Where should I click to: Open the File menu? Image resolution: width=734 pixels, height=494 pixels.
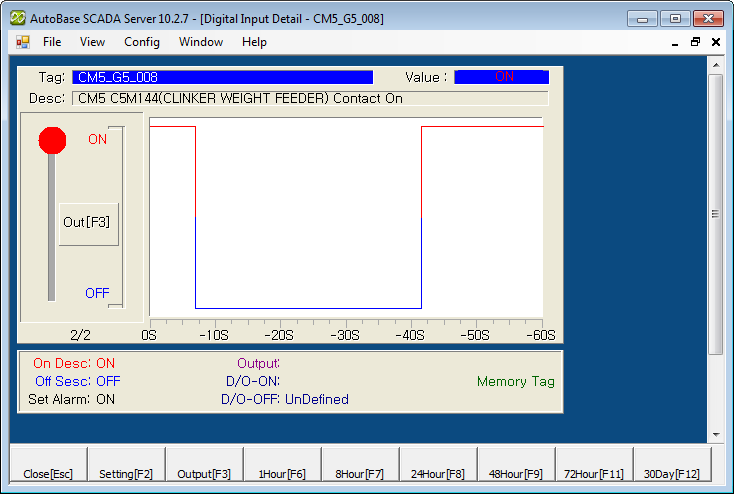click(x=52, y=42)
